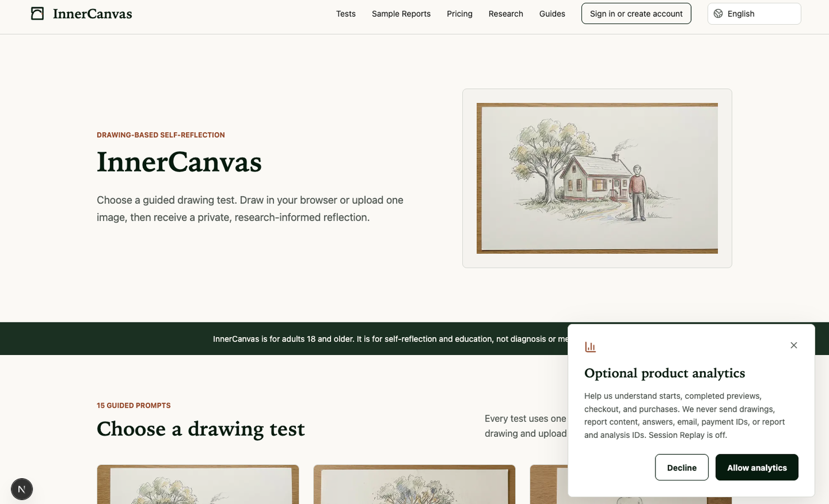The image size is (829, 504).
Task: Open the English language dropdown
Action: (x=754, y=13)
